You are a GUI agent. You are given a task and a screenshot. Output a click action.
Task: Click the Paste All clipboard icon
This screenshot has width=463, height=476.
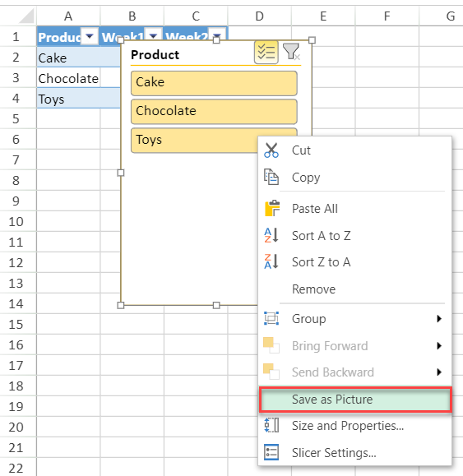272,208
